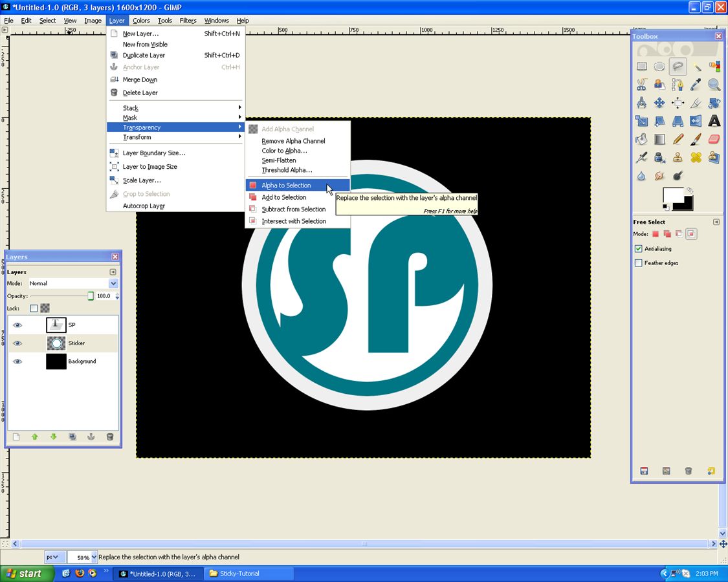Select the Blend gradient tool
This screenshot has width=728, height=582.
[x=659, y=139]
